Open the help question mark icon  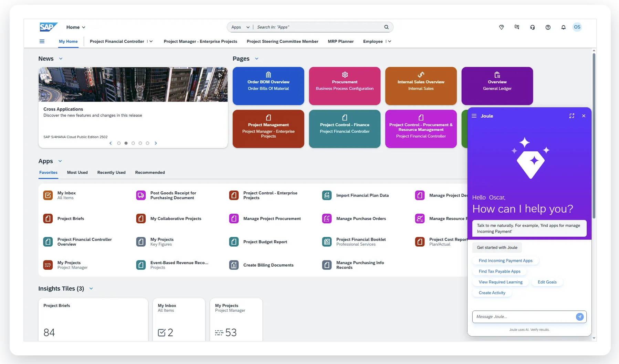[x=548, y=27]
